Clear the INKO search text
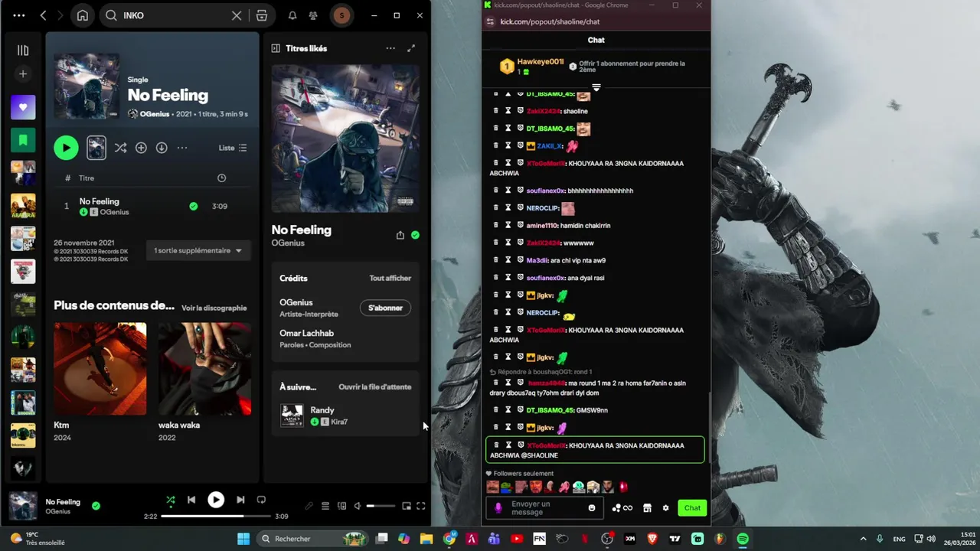 (x=237, y=15)
